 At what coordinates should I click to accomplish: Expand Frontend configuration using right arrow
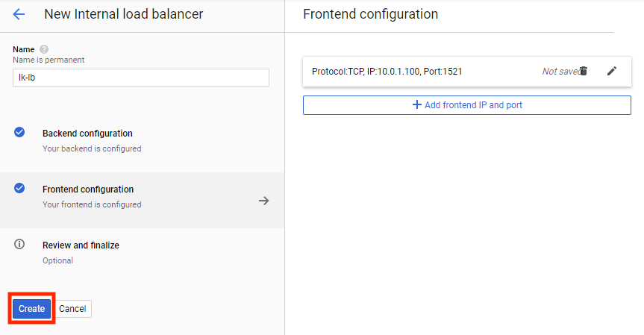263,201
